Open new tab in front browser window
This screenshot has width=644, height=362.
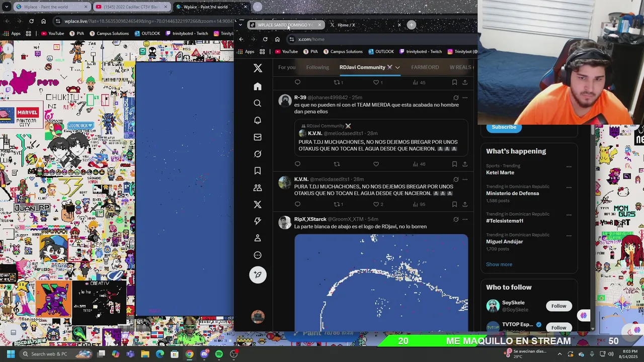click(x=412, y=25)
